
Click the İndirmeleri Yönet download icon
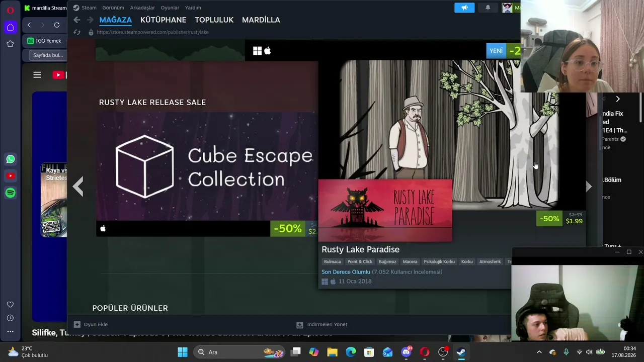coord(300,324)
